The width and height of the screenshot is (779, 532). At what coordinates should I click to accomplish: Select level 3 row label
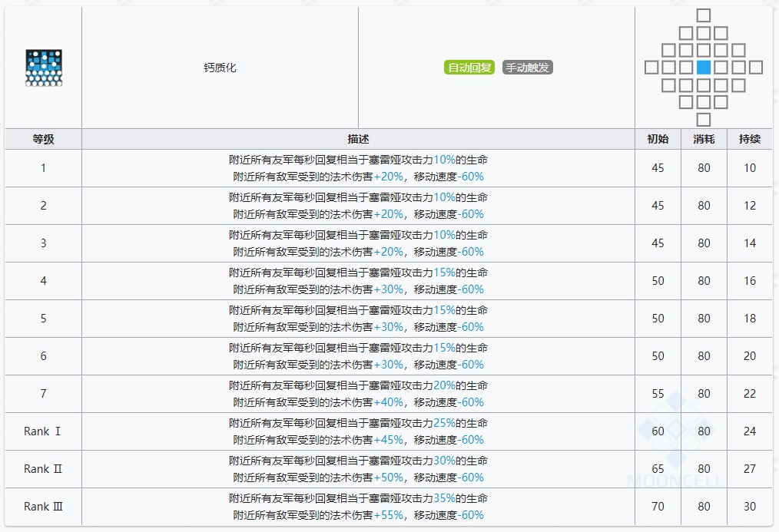(x=43, y=243)
